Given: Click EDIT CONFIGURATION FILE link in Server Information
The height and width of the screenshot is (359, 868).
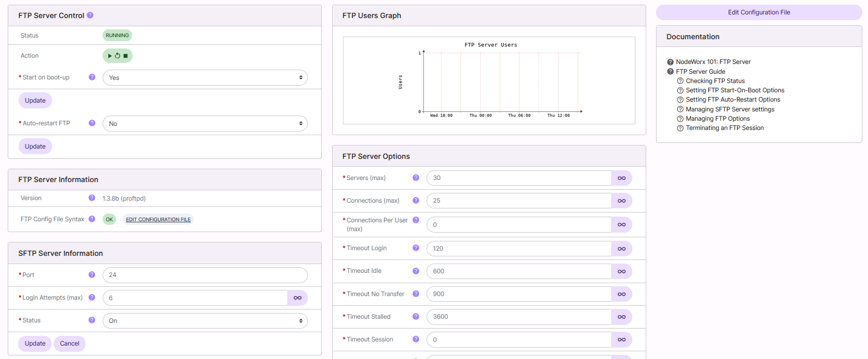Looking at the screenshot, I should point(158,220).
